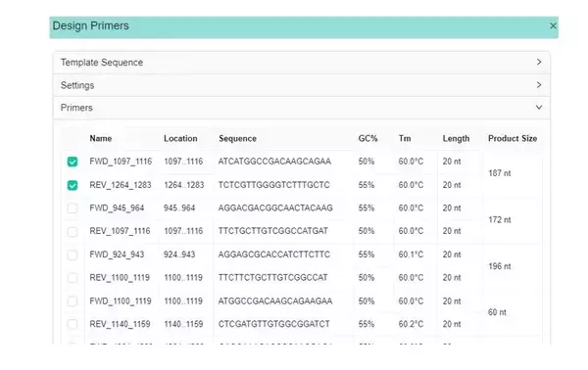Select the FWD_1100_1119 primer name
This screenshot has height=370, width=588.
(x=121, y=301)
